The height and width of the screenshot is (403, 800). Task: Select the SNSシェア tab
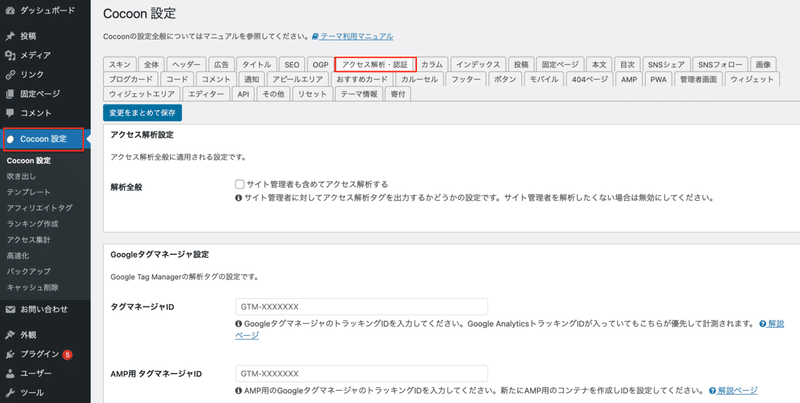(x=666, y=65)
